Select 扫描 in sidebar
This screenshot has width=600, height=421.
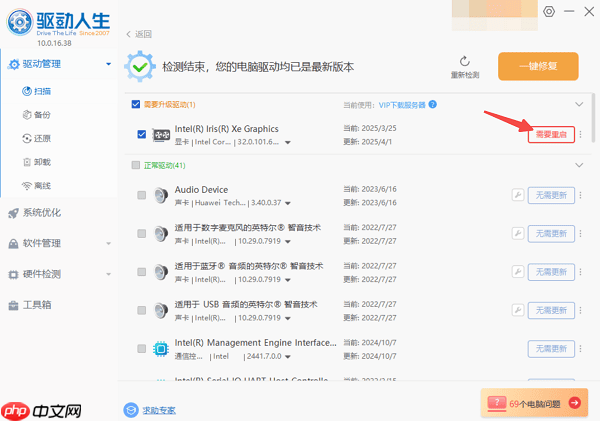point(37,91)
